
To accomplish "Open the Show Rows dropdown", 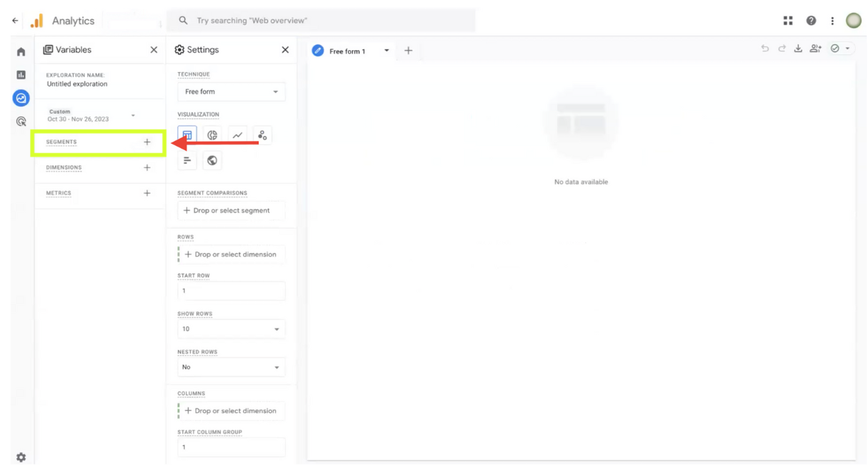I will (231, 329).
